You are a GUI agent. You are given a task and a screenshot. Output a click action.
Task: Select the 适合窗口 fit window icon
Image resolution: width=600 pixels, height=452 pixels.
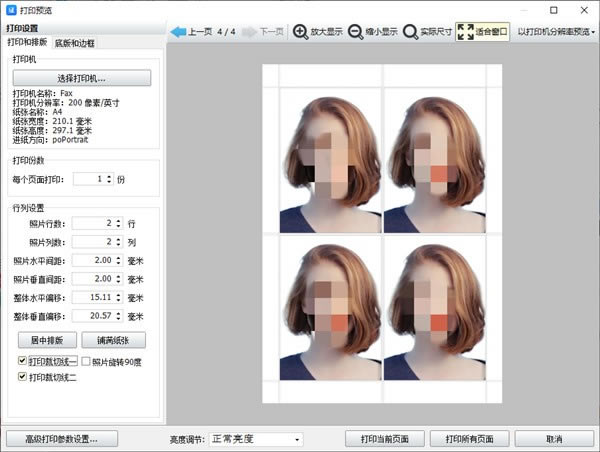pyautogui.click(x=466, y=32)
